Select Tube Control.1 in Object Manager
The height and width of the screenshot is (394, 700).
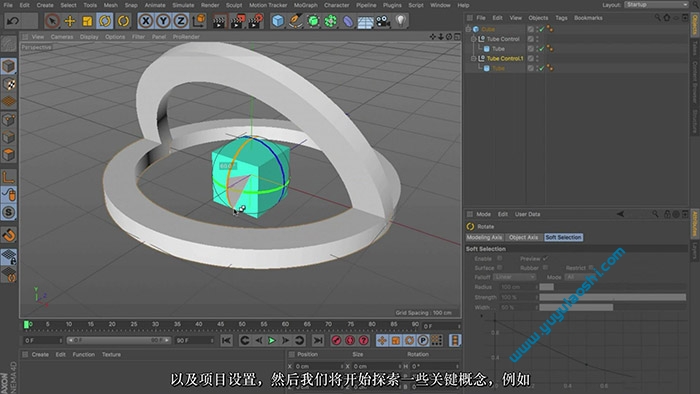pyautogui.click(x=504, y=58)
